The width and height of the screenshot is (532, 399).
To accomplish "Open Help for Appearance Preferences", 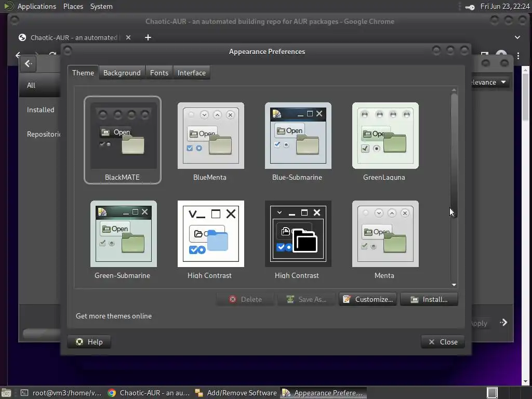I will click(x=89, y=342).
